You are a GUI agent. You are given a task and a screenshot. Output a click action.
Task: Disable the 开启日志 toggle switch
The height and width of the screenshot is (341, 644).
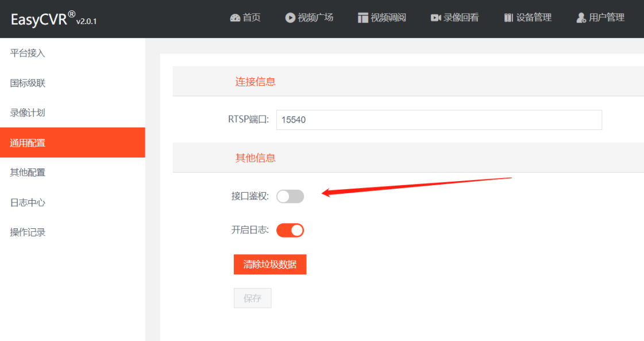(290, 231)
